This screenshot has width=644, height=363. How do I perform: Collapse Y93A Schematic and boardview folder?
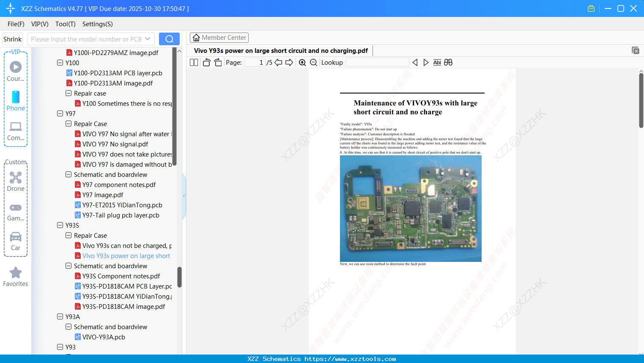(69, 327)
